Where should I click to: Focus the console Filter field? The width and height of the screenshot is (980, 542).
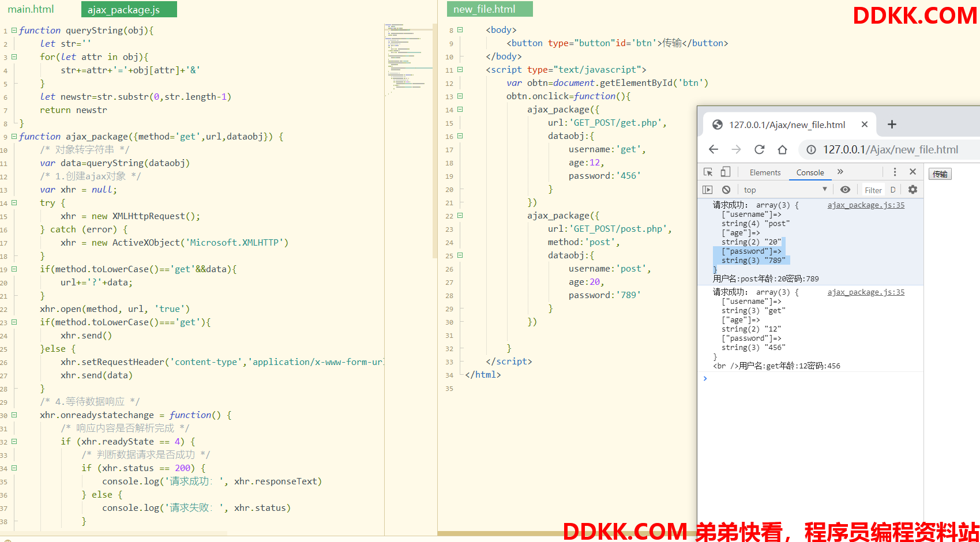pos(873,190)
